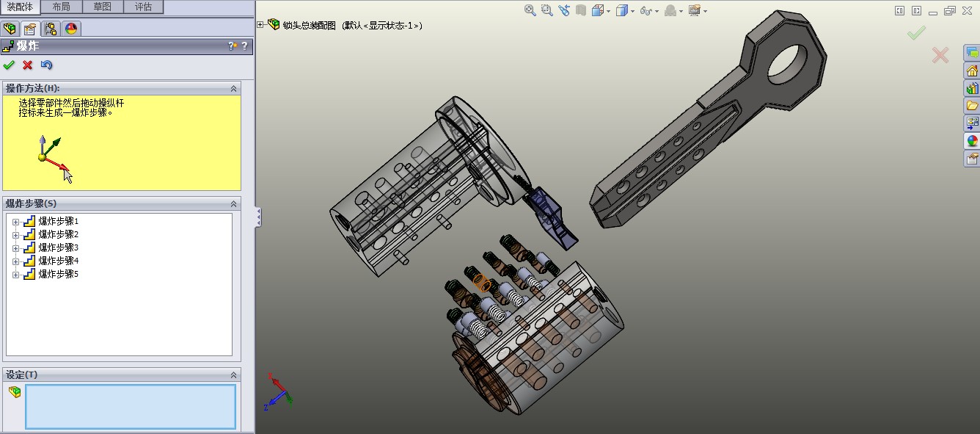Expand 爆炸步骤2 in the steps list
Viewport: 980px width, 434px height.
pos(15,235)
